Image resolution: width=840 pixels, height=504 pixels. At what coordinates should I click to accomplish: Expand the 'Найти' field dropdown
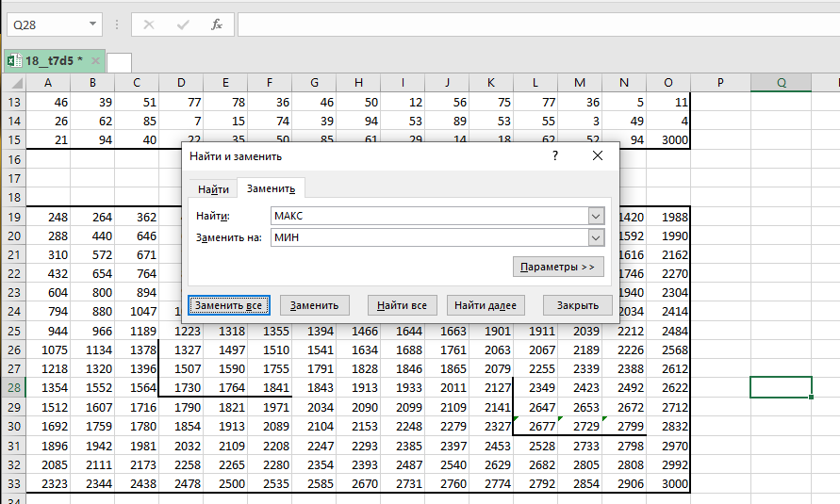[595, 217]
